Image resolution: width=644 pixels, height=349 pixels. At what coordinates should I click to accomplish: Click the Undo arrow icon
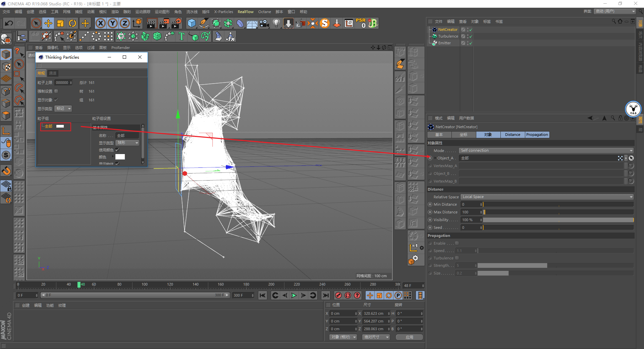pos(9,23)
